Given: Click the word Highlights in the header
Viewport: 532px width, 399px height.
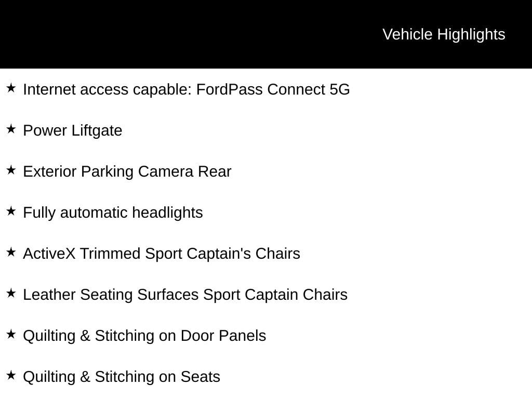Looking at the screenshot, I should (471, 35).
